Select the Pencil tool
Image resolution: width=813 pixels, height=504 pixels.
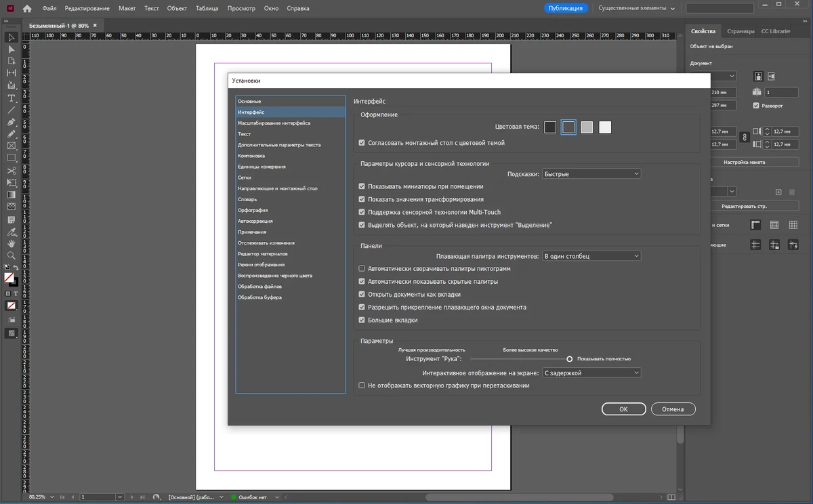[x=12, y=134]
